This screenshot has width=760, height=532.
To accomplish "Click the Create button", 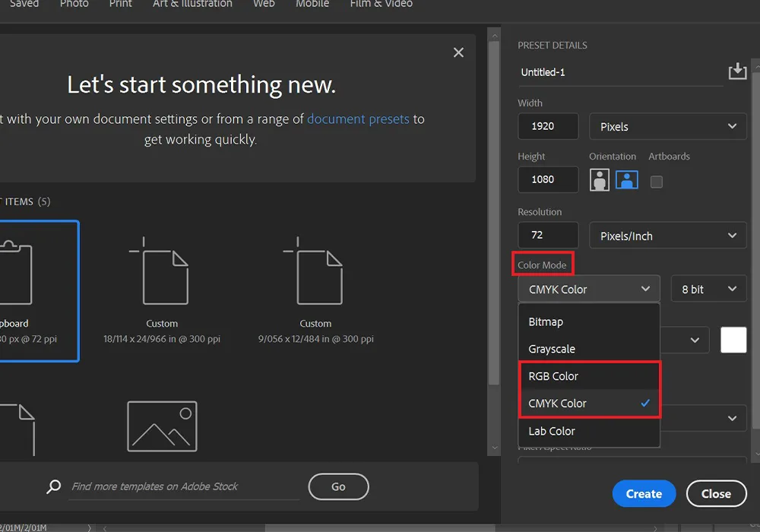I will pyautogui.click(x=644, y=494).
